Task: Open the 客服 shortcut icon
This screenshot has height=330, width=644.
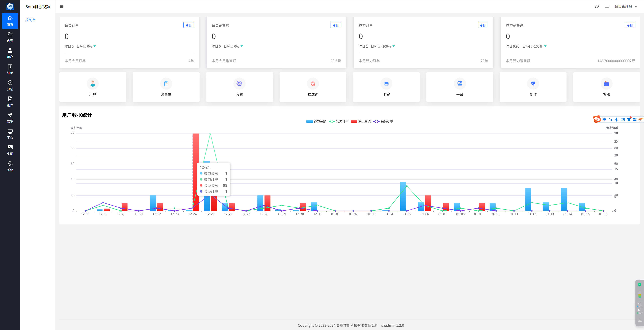Action: 606,84
